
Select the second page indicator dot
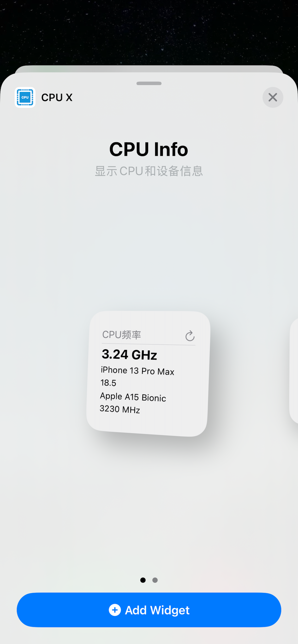155,580
